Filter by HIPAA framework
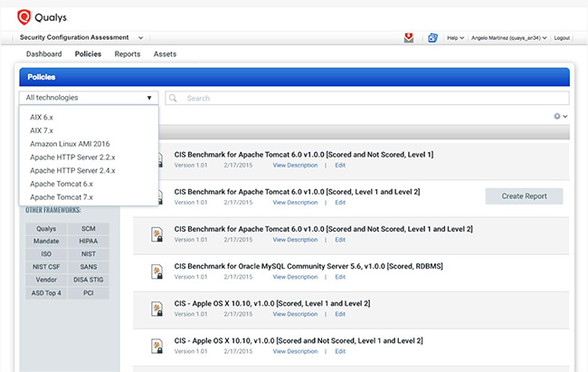This screenshot has width=588, height=372. pos(89,241)
